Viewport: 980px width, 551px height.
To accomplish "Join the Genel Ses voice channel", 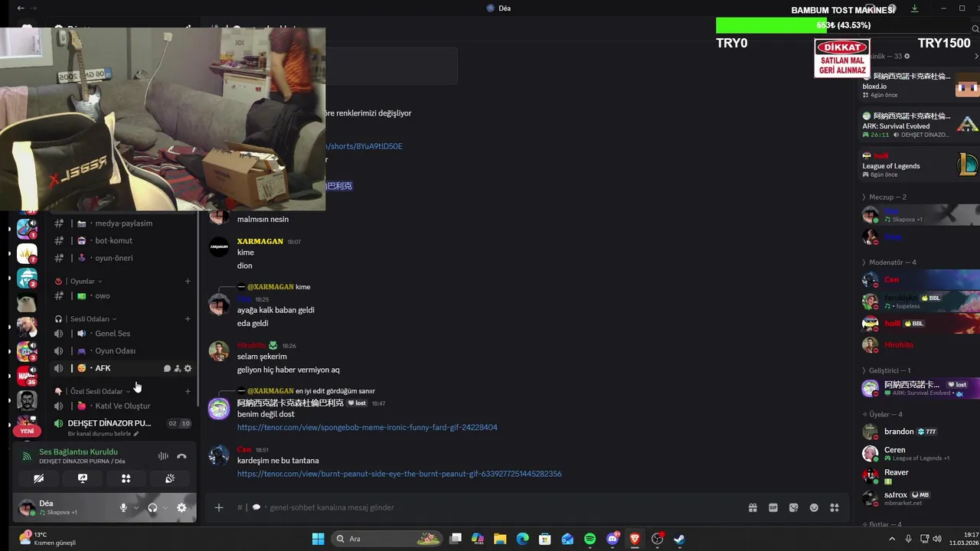I will (122, 334).
